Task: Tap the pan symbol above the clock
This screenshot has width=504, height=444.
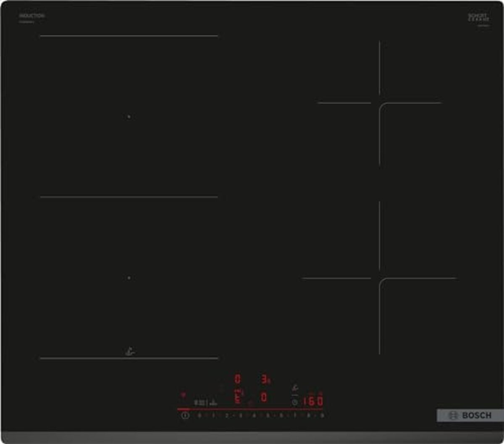Action: 295,388
